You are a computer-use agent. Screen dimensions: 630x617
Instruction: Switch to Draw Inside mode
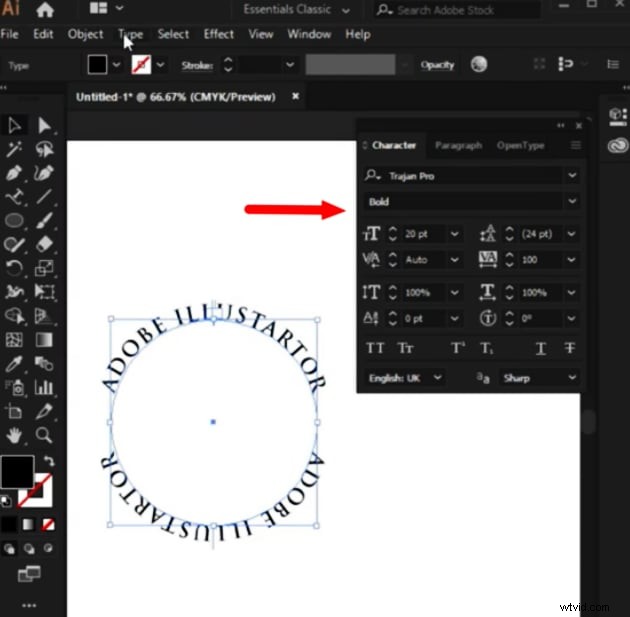(48, 549)
